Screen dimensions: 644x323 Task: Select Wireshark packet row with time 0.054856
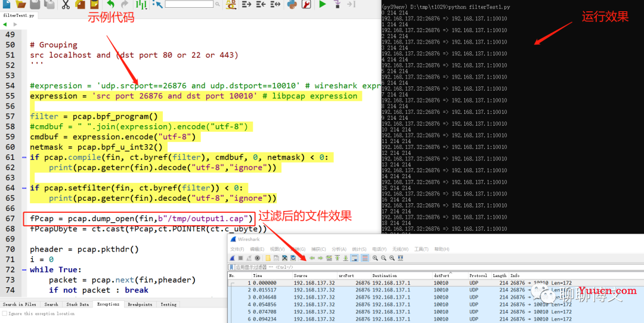click(436, 305)
